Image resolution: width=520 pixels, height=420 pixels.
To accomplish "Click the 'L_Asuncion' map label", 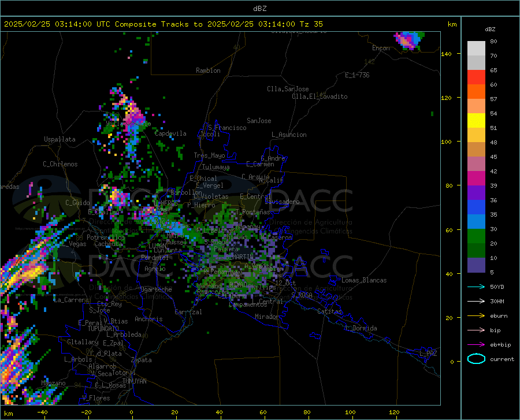I will coord(289,135).
